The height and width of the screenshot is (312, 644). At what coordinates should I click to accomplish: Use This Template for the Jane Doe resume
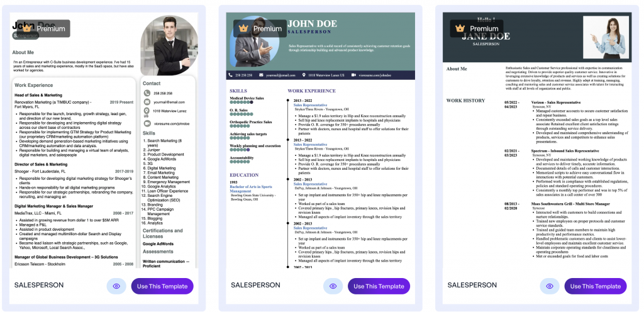coord(596,286)
